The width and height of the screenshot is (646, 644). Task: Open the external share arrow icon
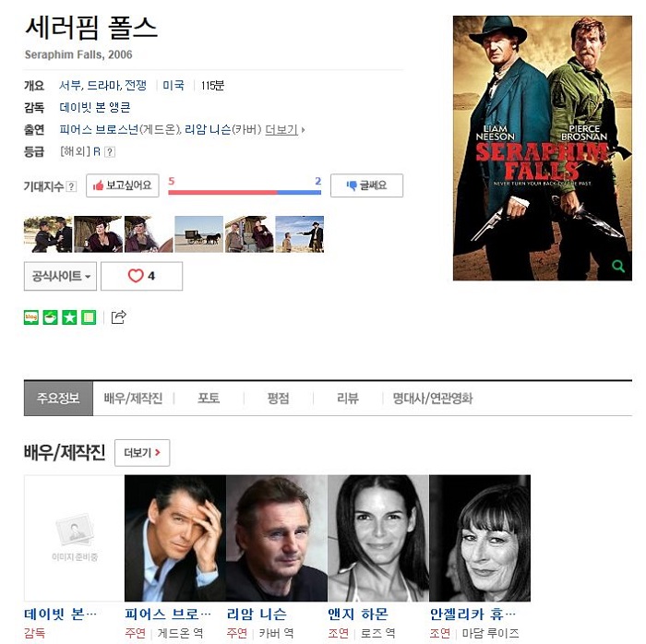click(x=119, y=316)
